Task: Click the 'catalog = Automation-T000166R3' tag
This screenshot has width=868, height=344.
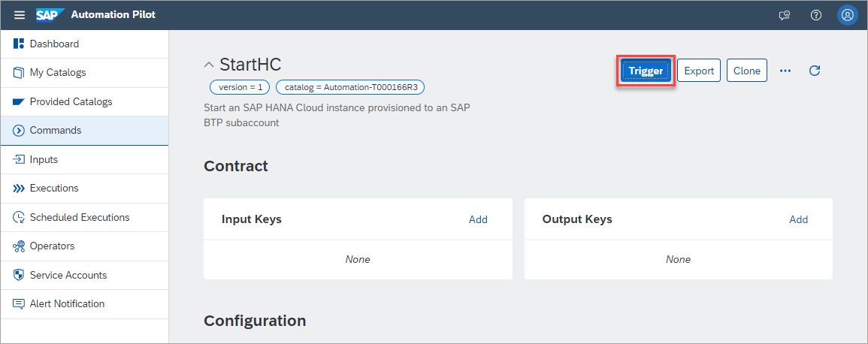Action: pyautogui.click(x=350, y=87)
